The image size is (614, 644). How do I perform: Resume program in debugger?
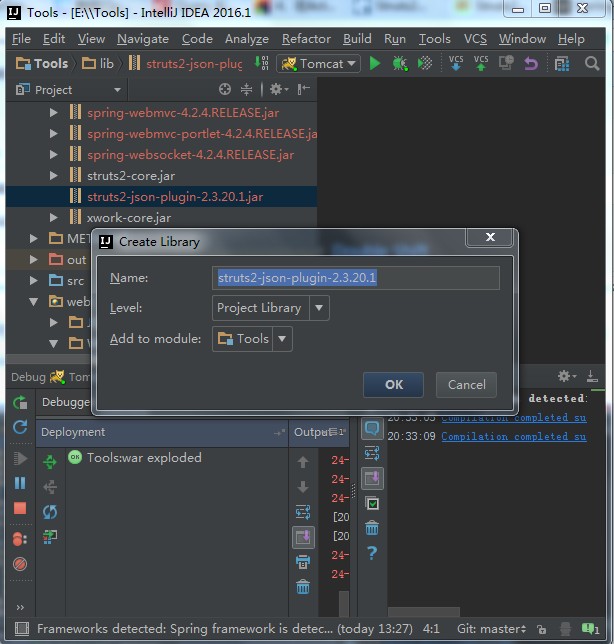click(x=20, y=458)
